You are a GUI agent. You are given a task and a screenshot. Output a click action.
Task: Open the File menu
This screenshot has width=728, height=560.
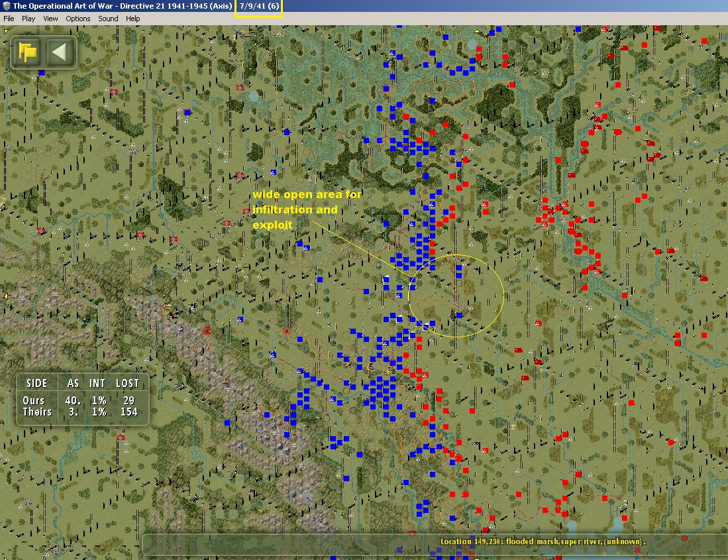click(9, 19)
